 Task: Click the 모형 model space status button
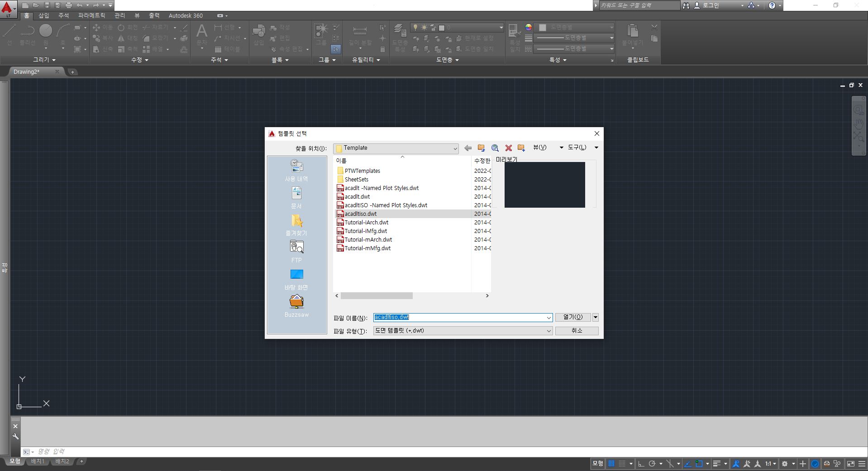(x=597, y=464)
